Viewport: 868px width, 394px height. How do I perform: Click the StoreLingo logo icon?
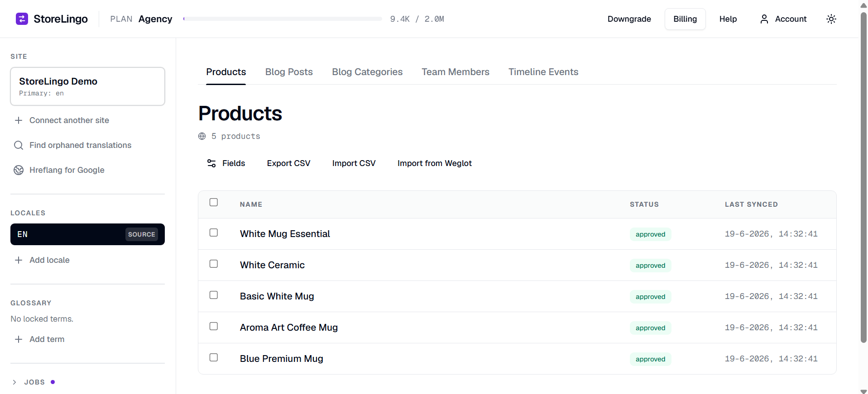click(22, 19)
